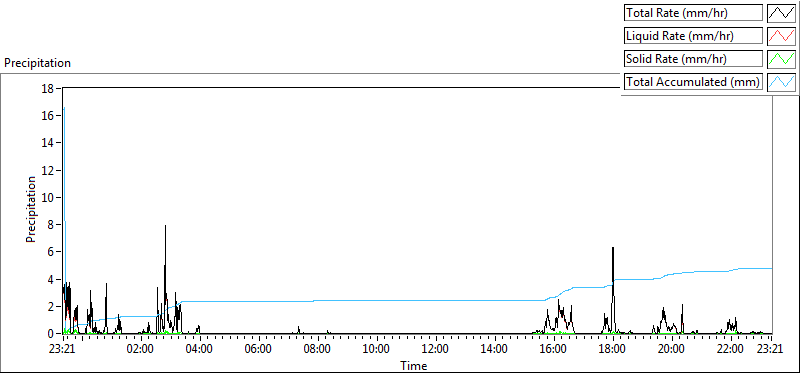This screenshot has width=800, height=373.
Task: Click the 16:00 x-axis tick label
Action: click(554, 350)
